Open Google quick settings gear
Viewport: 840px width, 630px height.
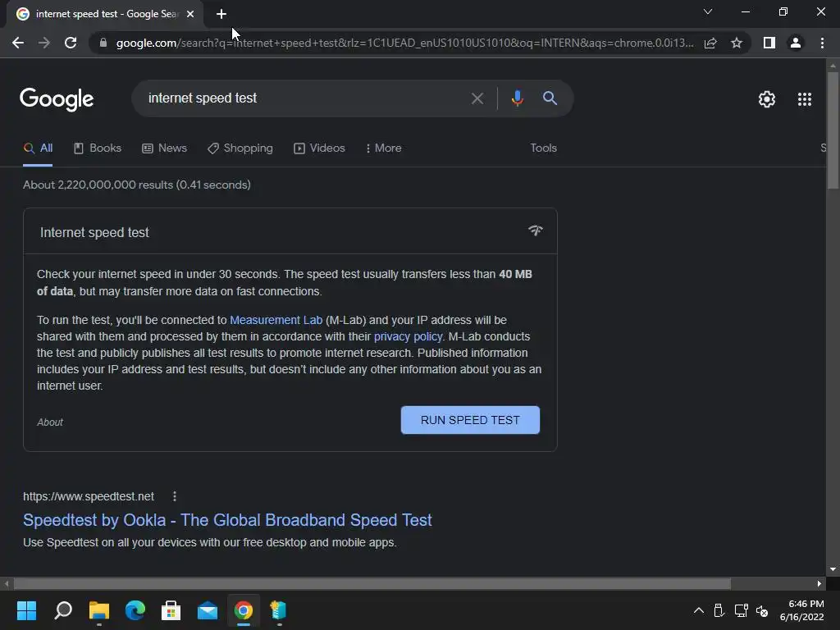click(x=767, y=99)
